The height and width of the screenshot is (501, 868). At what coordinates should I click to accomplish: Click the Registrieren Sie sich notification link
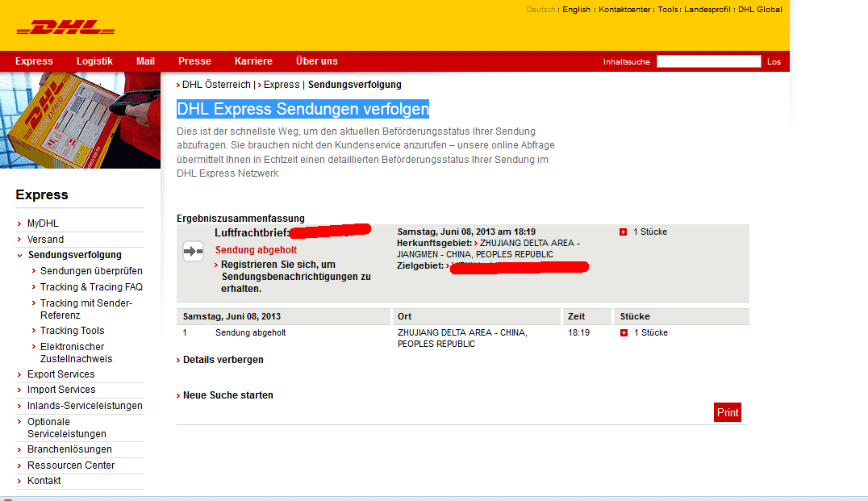(x=295, y=276)
